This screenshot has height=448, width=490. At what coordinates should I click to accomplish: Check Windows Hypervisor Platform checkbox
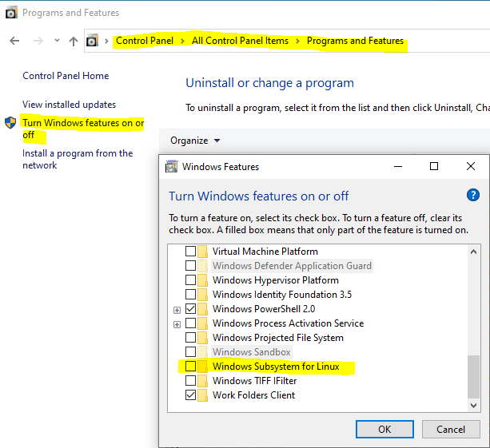pyautogui.click(x=190, y=280)
